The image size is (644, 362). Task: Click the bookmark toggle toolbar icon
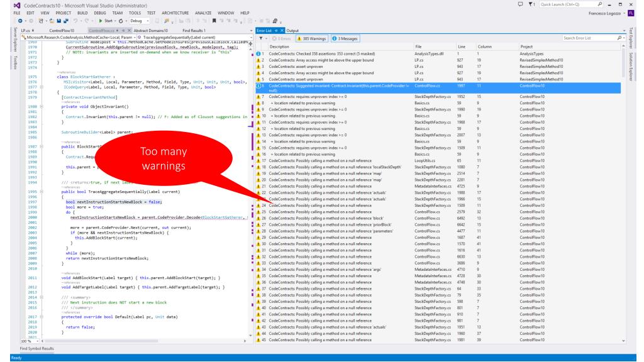coord(214,21)
